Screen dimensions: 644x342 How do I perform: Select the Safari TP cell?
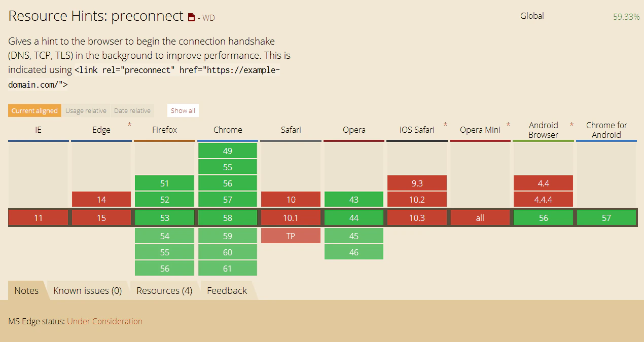point(291,236)
